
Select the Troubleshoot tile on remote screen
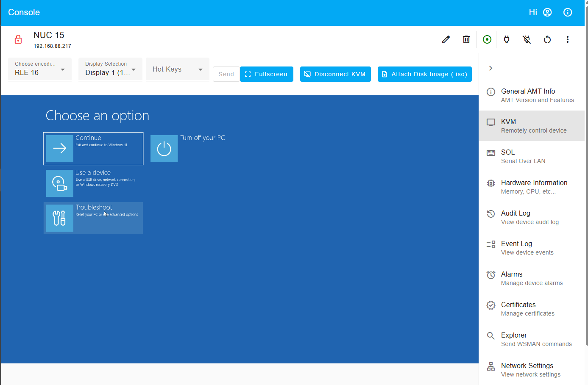93,218
